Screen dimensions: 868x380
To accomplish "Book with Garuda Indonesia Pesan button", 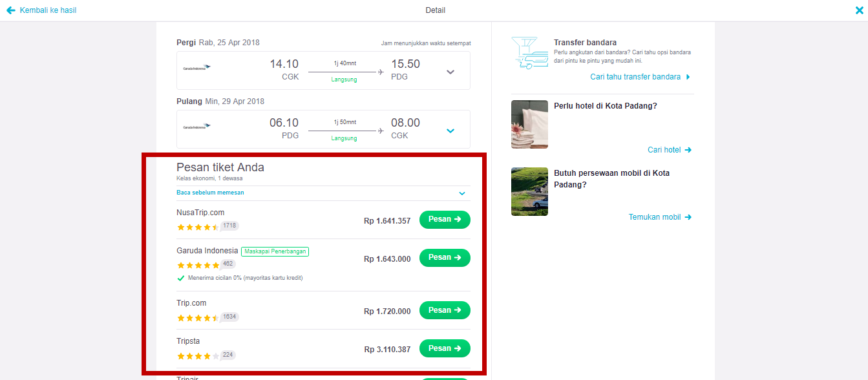I will pos(445,258).
